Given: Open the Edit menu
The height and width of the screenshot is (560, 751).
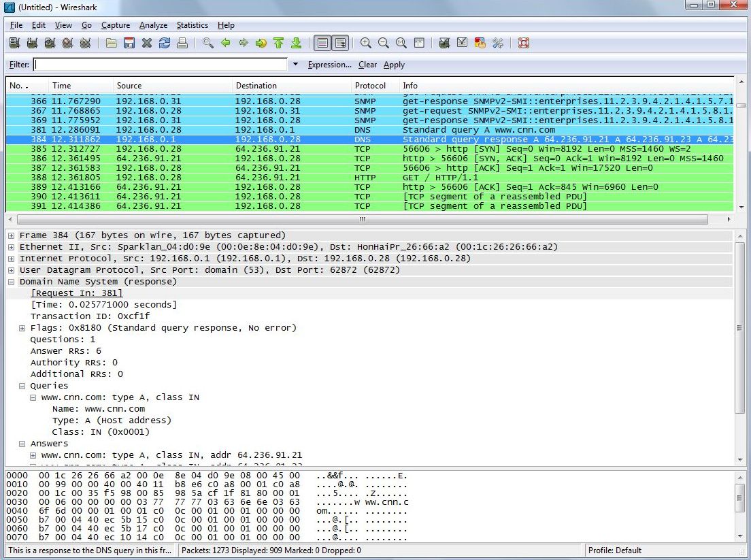Looking at the screenshot, I should 39,25.
